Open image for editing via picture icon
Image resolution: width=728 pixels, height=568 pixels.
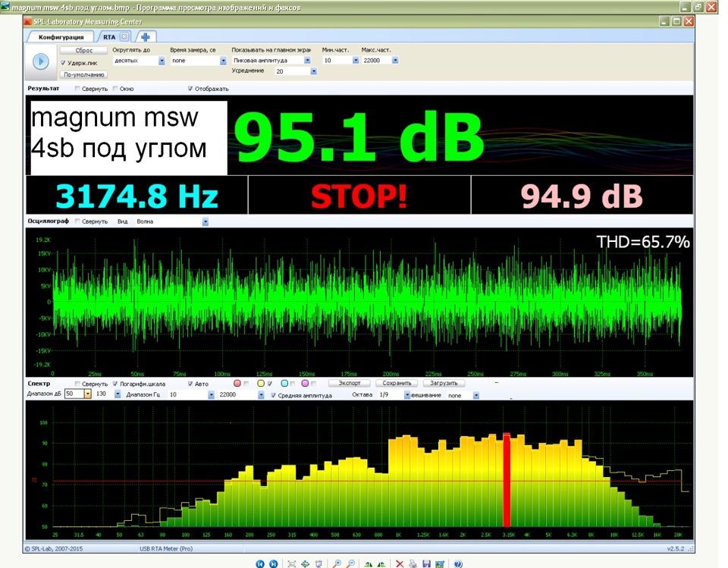440,563
